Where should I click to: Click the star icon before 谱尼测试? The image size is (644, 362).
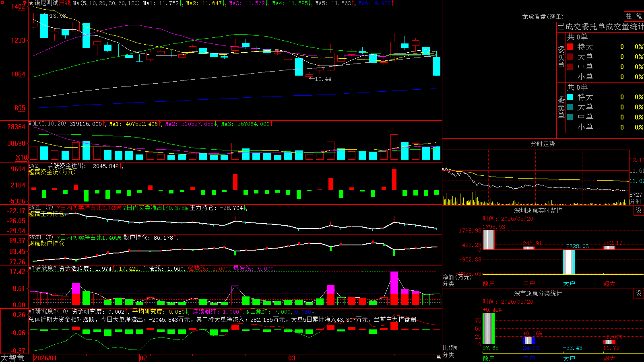[31, 3]
